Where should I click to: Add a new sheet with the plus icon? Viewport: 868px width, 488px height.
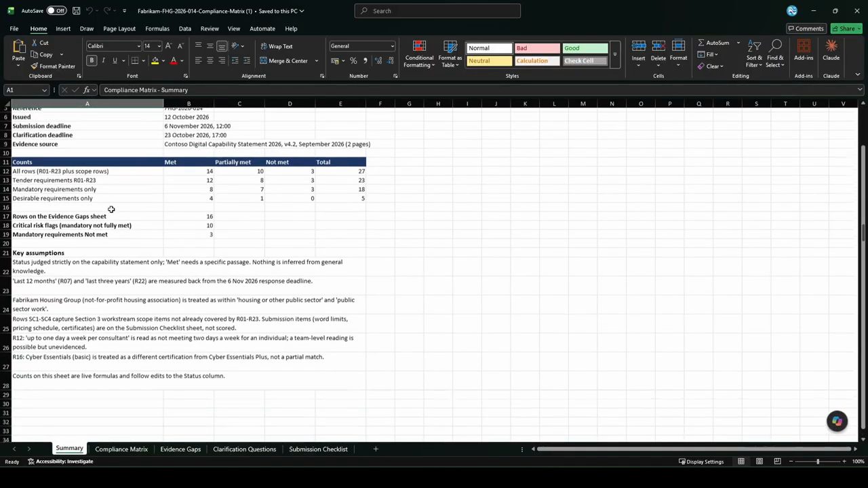tap(376, 449)
